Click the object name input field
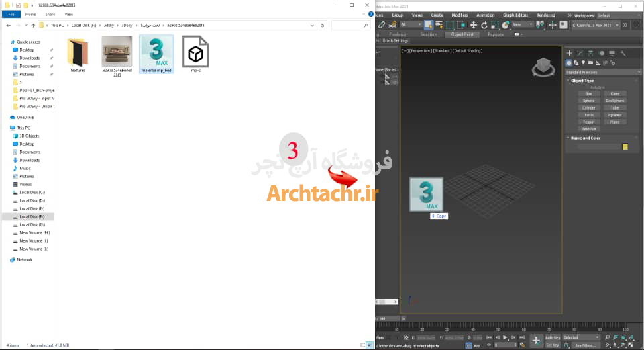 pos(598,147)
